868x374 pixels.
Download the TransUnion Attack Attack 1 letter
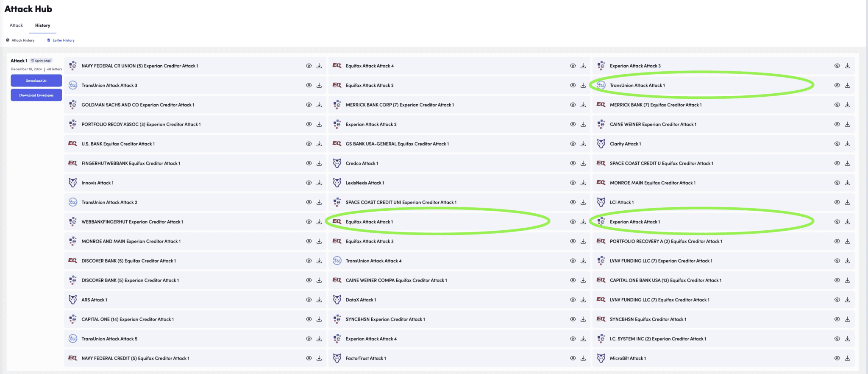pyautogui.click(x=847, y=85)
